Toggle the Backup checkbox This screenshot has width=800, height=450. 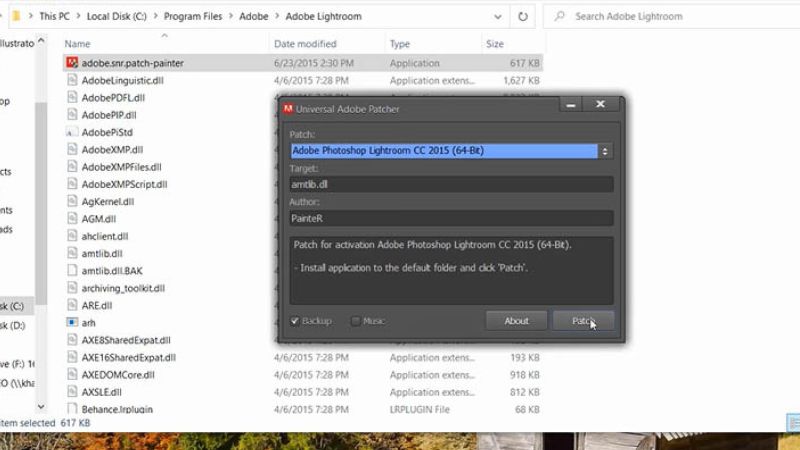(x=295, y=321)
